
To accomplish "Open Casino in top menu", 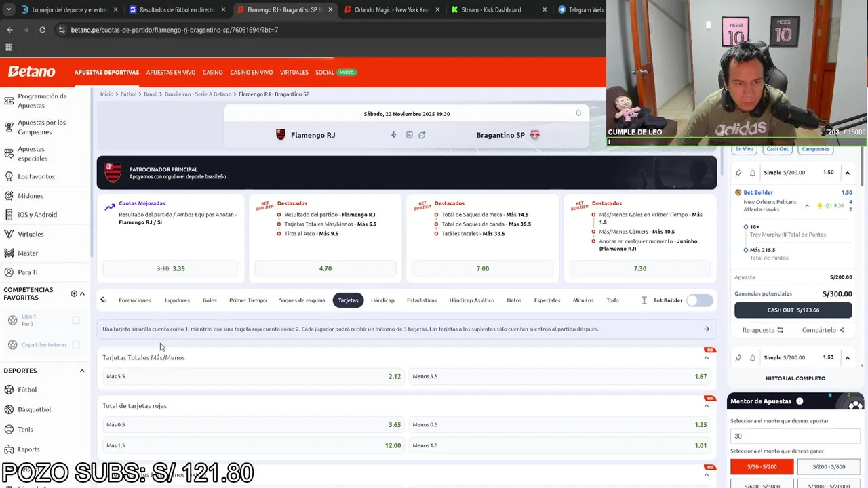I will (x=213, y=73).
